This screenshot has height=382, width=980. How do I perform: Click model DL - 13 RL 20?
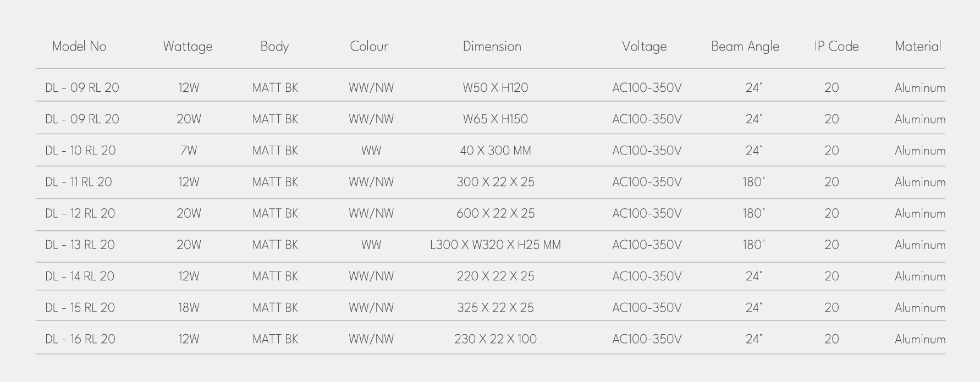[80, 245]
